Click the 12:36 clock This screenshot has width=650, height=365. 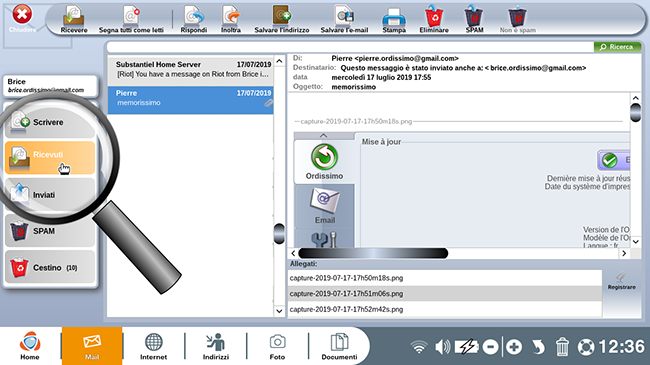[x=621, y=347]
